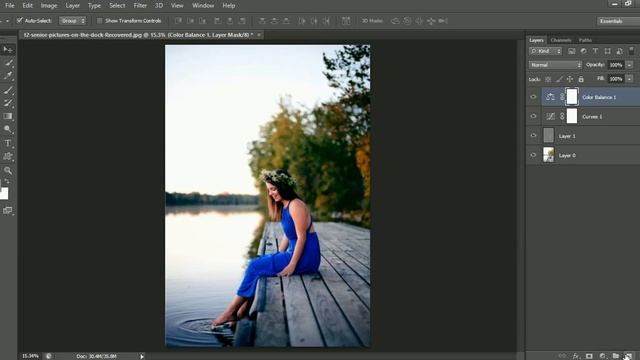Open the Opacity slider arrow
The image size is (640, 360).
click(629, 65)
